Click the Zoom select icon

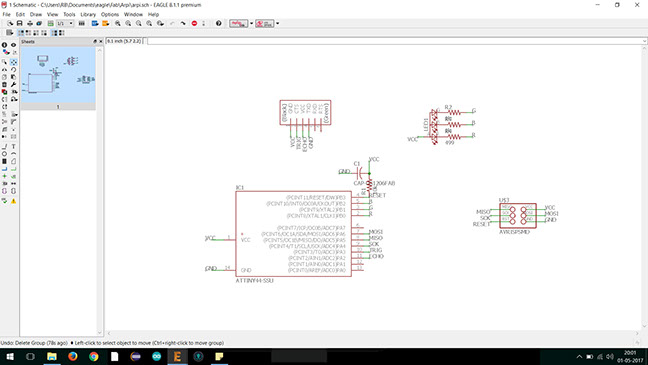tap(160, 24)
